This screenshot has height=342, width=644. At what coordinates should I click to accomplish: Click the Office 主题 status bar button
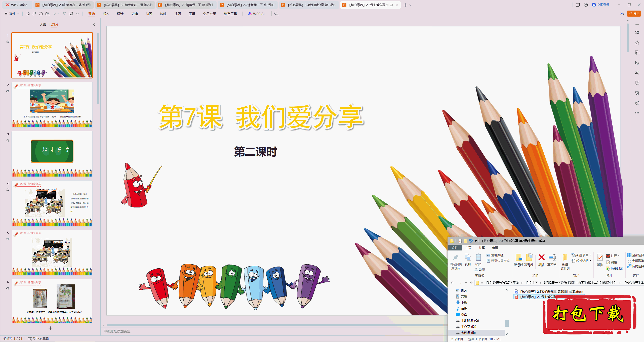[x=38, y=338]
